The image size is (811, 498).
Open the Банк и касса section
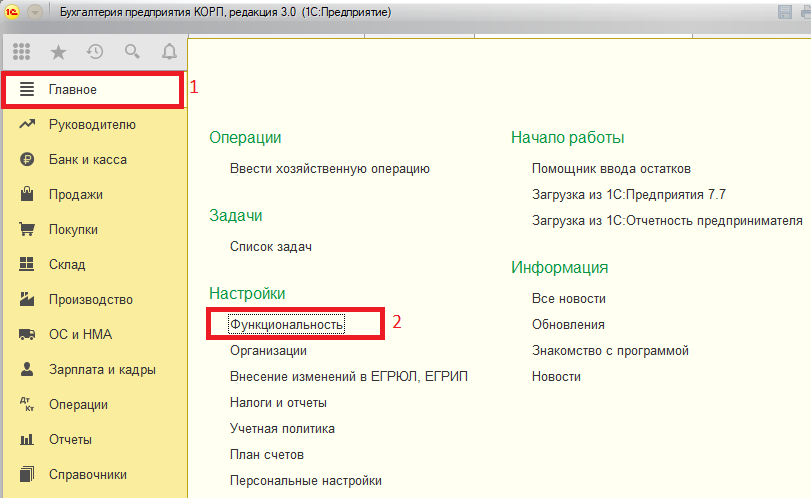[x=94, y=159]
